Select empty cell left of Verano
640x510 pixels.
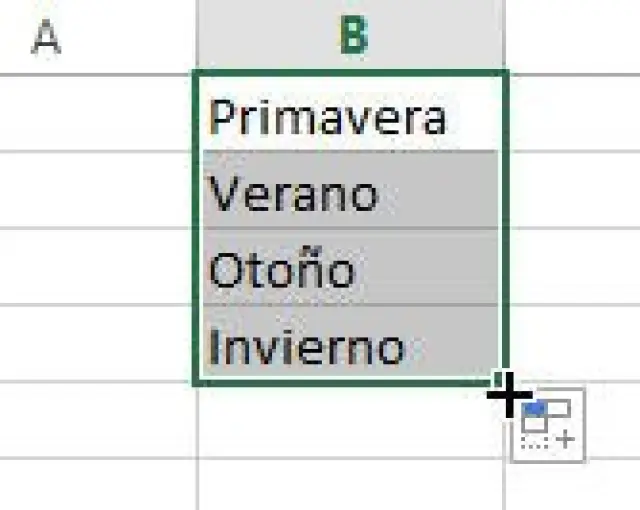[x=98, y=191]
